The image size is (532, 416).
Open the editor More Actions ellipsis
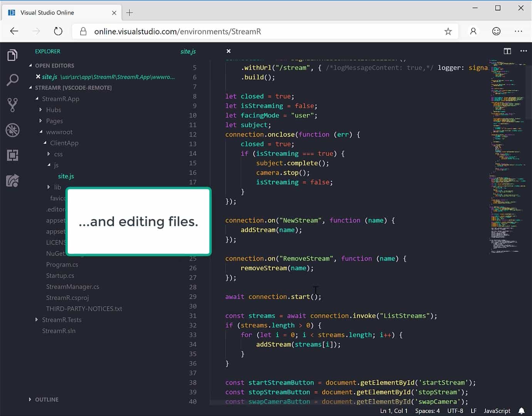(x=524, y=51)
